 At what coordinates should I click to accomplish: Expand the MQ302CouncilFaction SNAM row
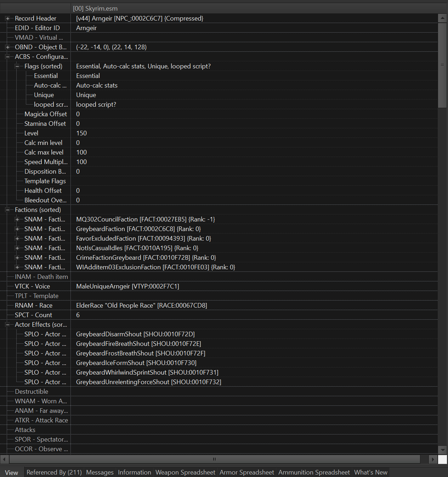click(17, 219)
